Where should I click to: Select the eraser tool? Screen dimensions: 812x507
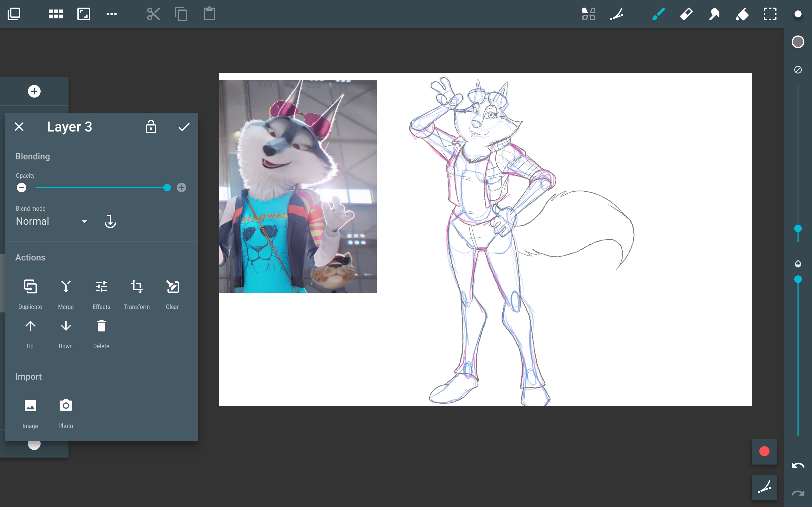[686, 14]
